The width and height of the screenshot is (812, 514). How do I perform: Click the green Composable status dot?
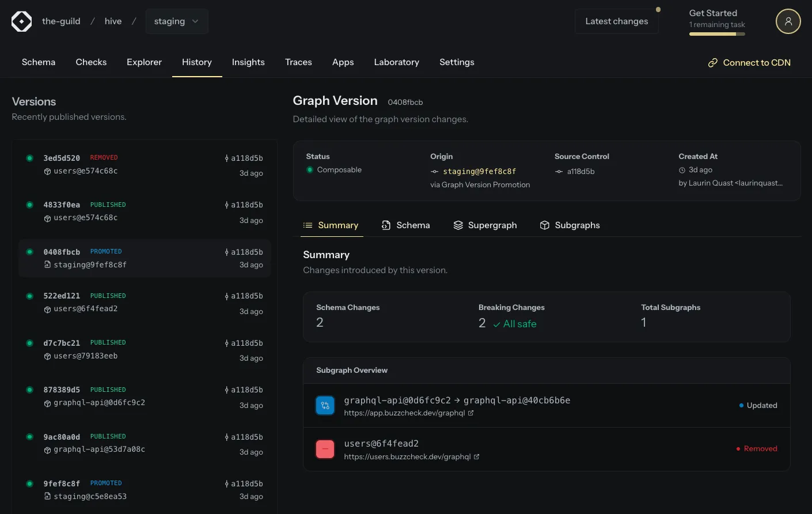coord(310,170)
